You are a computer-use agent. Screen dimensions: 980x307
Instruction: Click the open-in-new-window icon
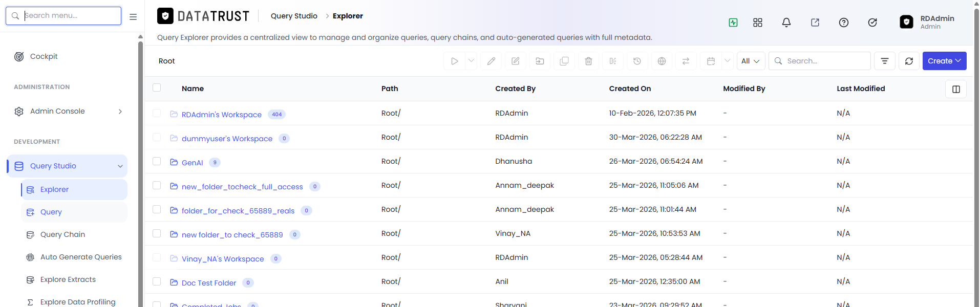(815, 23)
